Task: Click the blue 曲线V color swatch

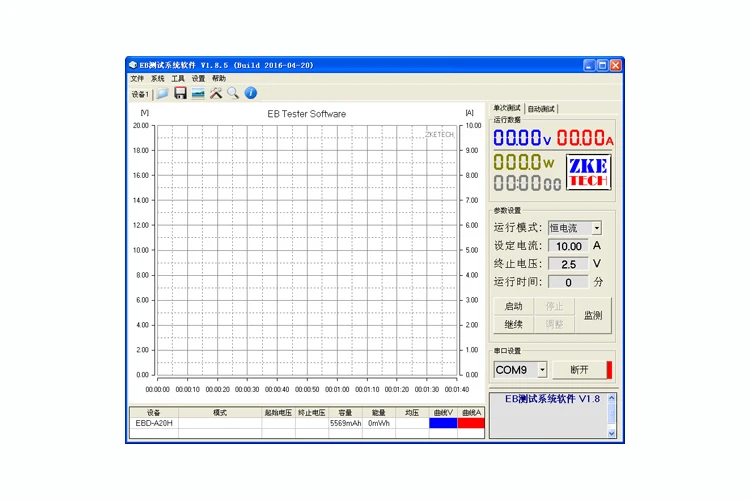Action: (x=443, y=423)
